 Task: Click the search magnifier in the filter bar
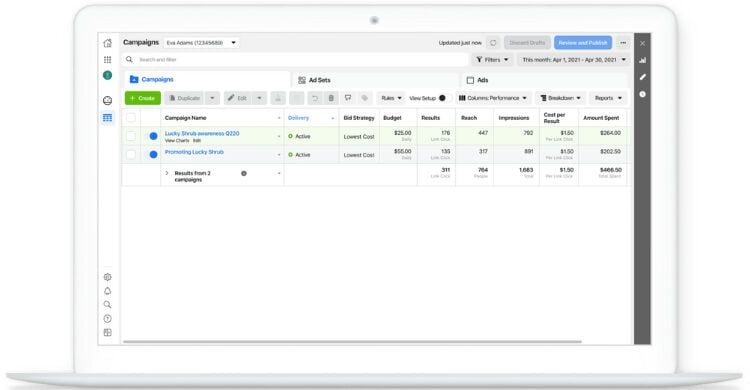(x=129, y=60)
